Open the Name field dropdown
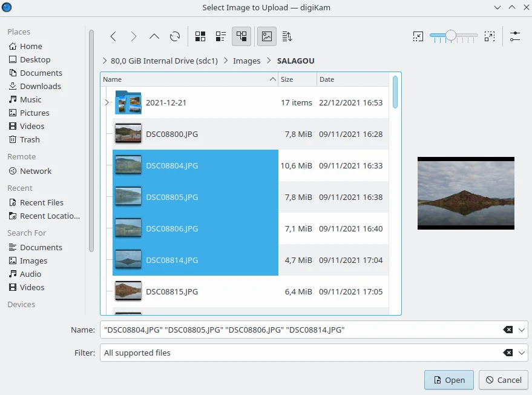The image size is (532, 395). (x=522, y=330)
